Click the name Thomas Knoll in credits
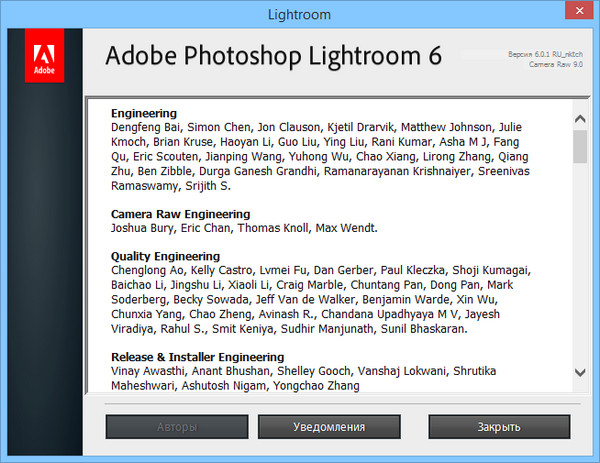The width and height of the screenshot is (600, 463). pyautogui.click(x=274, y=228)
